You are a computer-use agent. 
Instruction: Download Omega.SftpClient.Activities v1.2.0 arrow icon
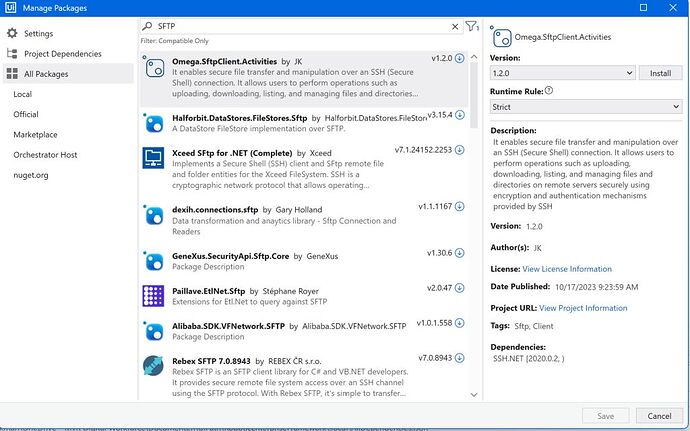tap(459, 58)
